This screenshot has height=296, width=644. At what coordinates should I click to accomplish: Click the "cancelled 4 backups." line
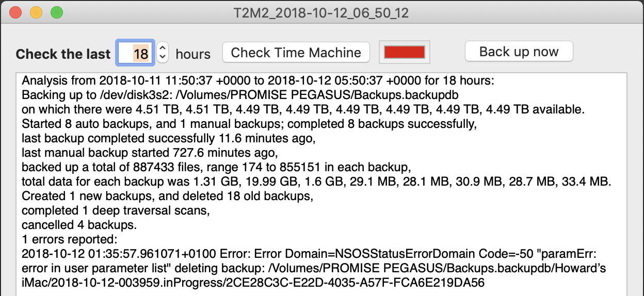pyautogui.click(x=78, y=225)
